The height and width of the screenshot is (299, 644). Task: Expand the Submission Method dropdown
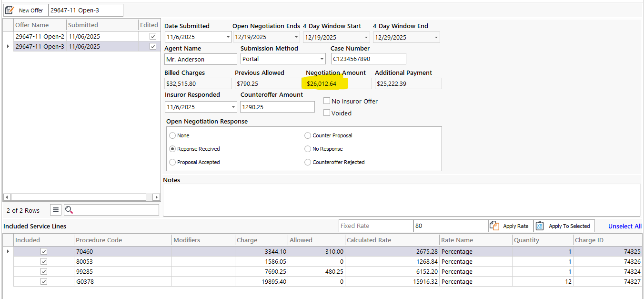pyautogui.click(x=322, y=59)
